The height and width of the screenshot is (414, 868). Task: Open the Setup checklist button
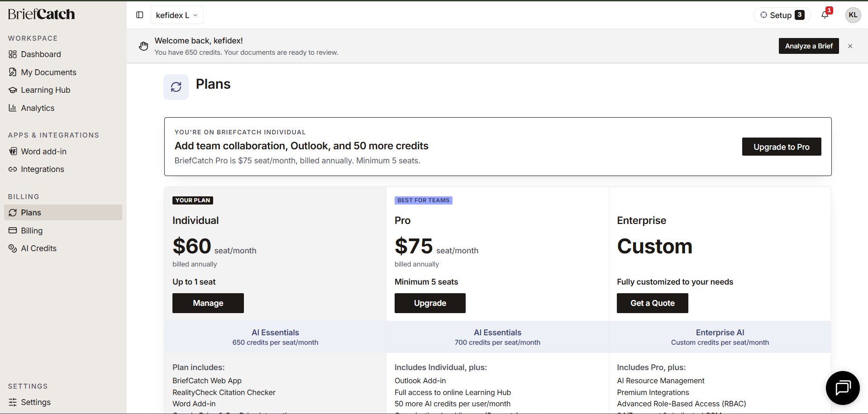coord(782,15)
